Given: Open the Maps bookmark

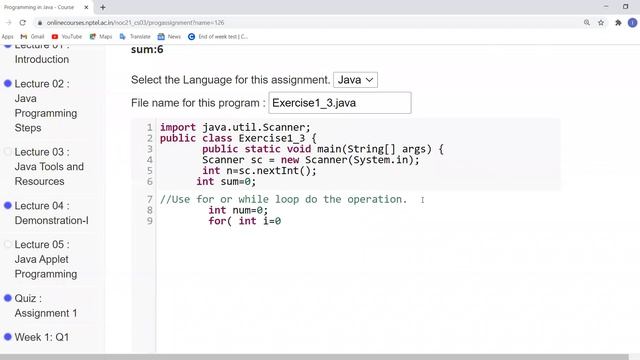Looking at the screenshot, I should (101, 37).
